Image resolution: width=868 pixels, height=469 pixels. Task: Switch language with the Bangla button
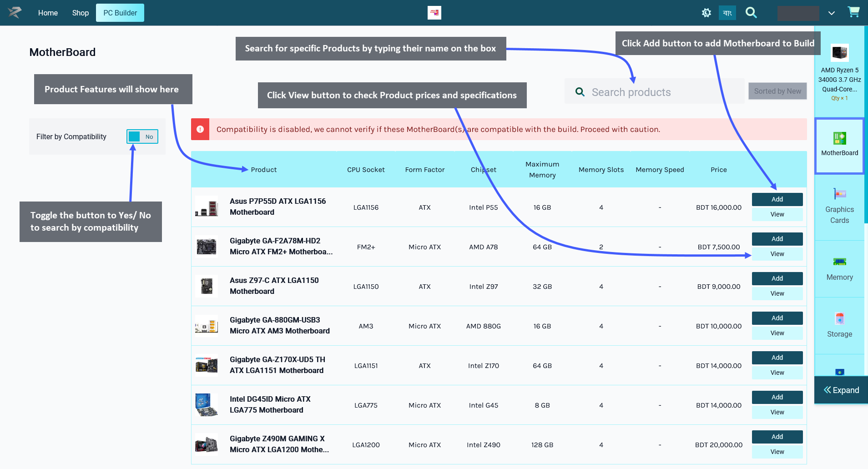[x=727, y=13]
